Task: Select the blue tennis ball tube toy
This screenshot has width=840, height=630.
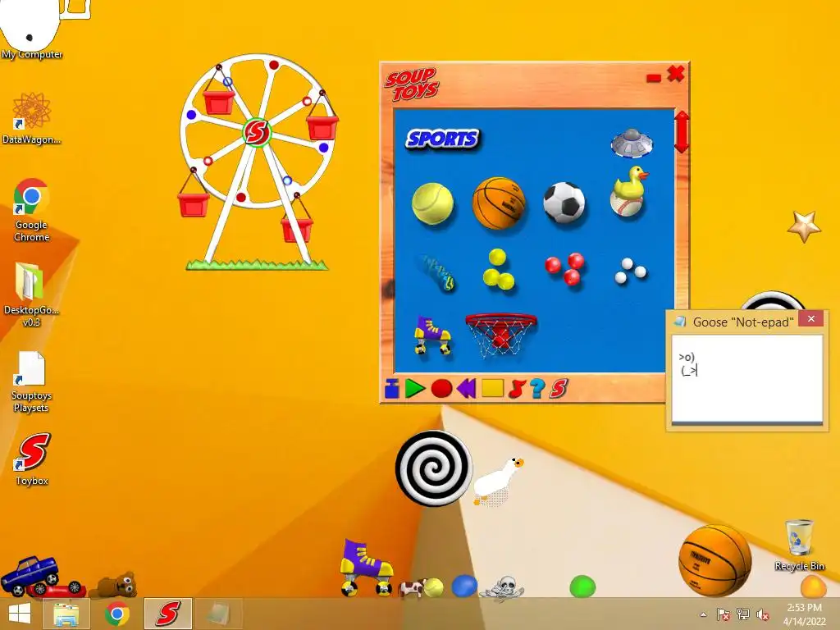Action: pos(438,272)
